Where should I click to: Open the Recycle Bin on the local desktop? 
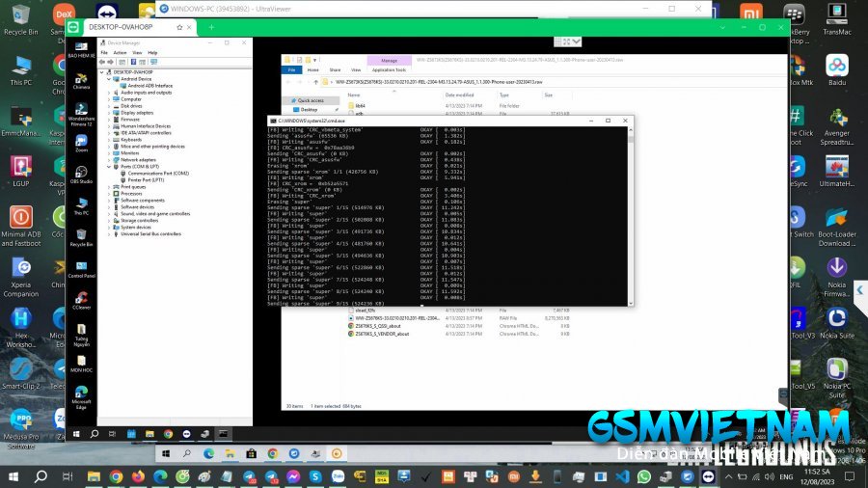(20, 20)
